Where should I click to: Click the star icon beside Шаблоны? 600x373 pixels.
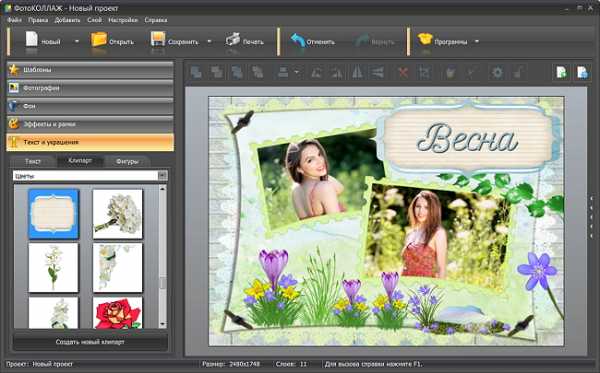click(14, 70)
